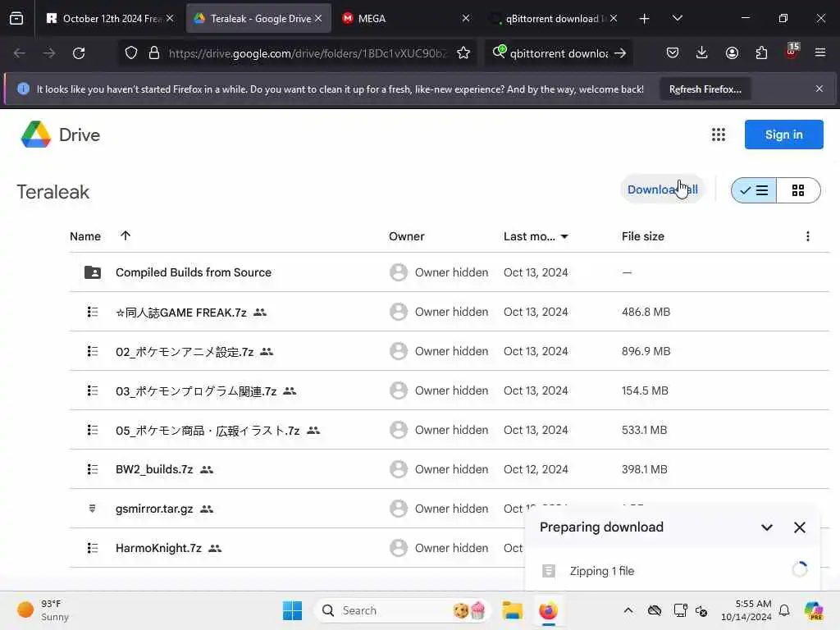Collapse the Preparing download panel chevron
The image size is (840, 630).
pos(767,527)
